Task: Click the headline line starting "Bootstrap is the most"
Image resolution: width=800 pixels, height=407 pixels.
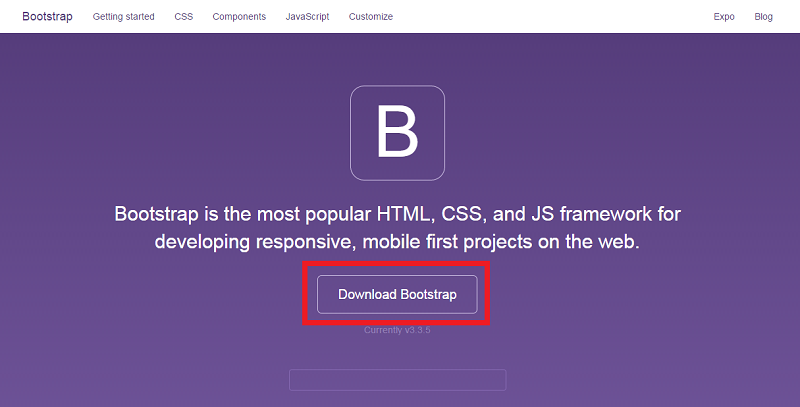Action: (x=397, y=214)
